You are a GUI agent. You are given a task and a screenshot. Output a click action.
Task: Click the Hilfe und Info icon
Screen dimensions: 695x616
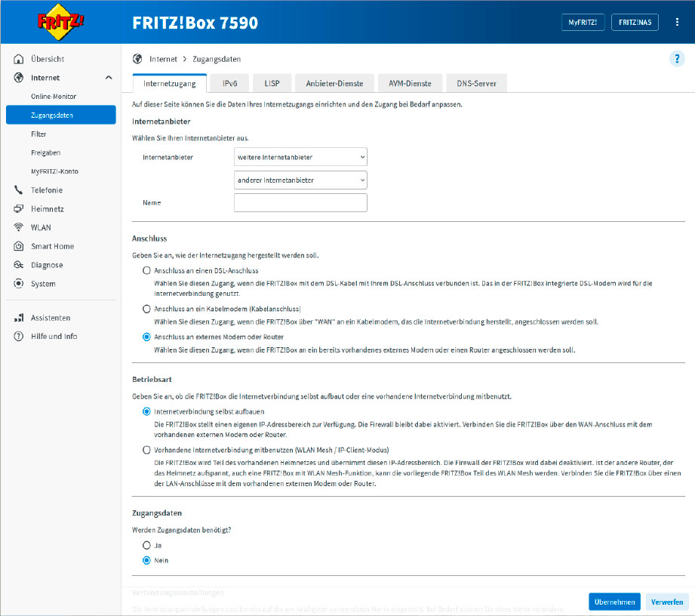(x=19, y=336)
